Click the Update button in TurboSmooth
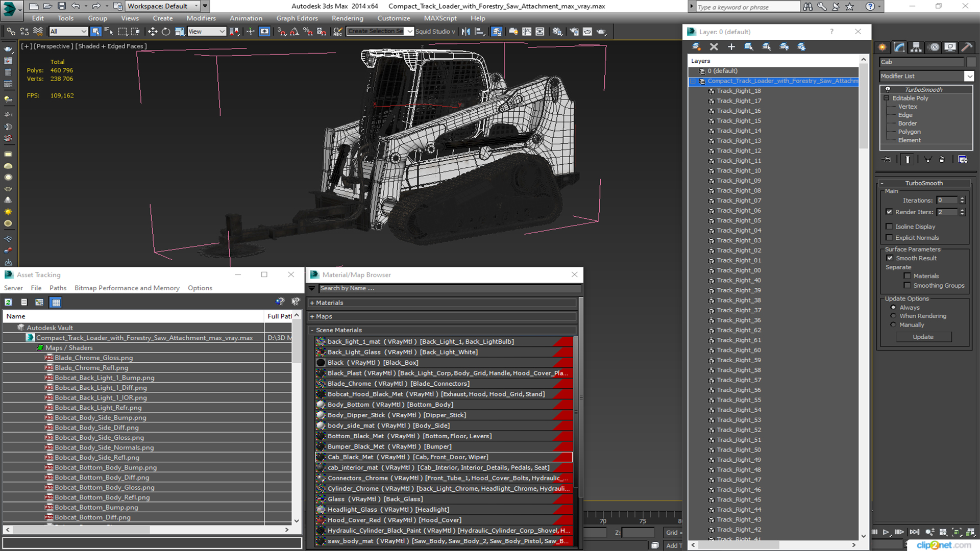The height and width of the screenshot is (551, 980). click(923, 337)
